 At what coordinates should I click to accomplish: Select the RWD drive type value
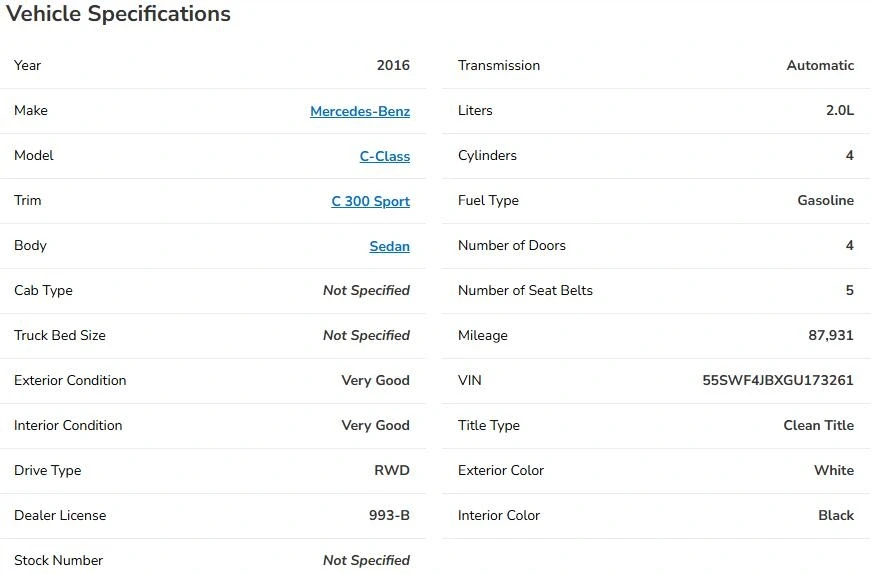pos(392,470)
